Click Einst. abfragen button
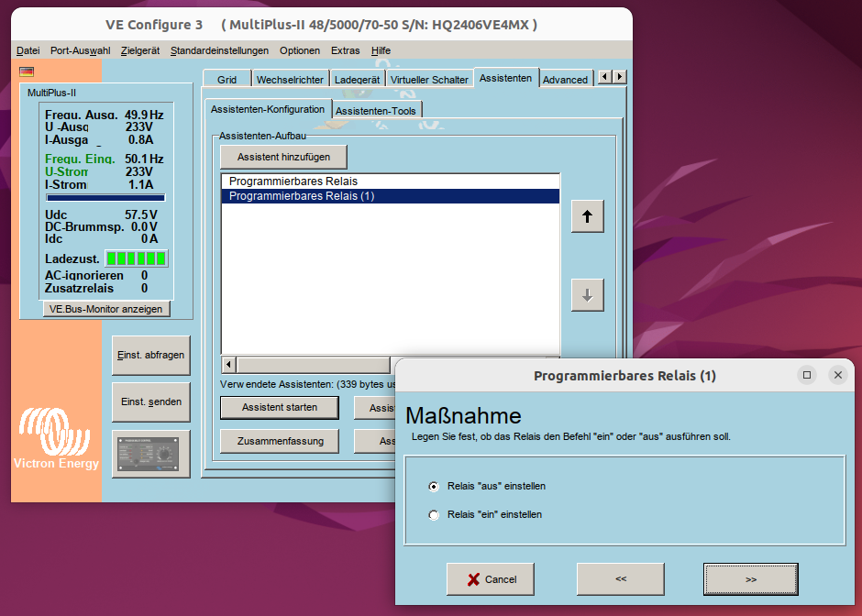862x616 pixels. [x=151, y=355]
